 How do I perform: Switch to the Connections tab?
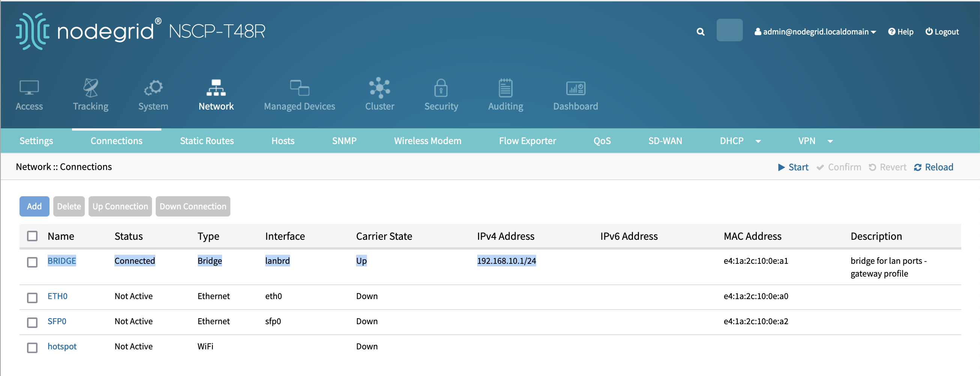click(x=116, y=141)
